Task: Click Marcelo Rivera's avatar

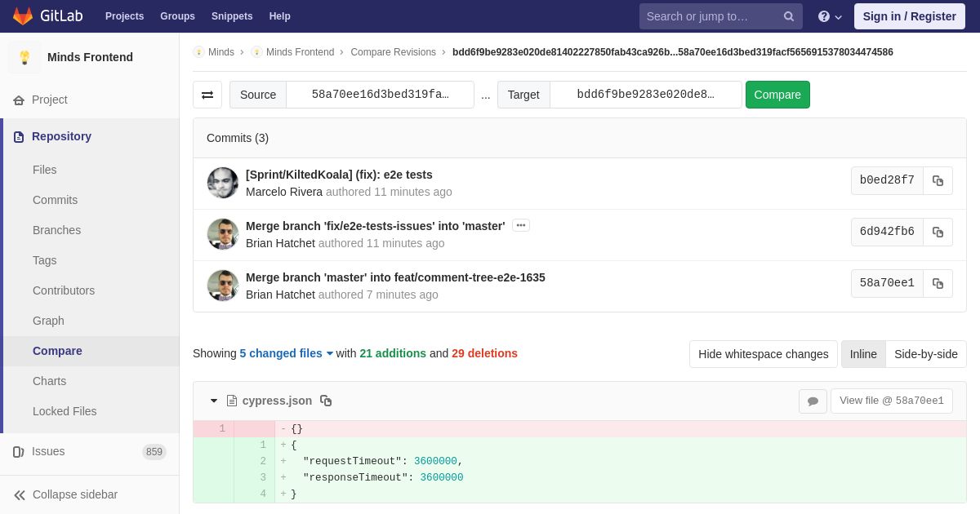Action: [x=223, y=183]
